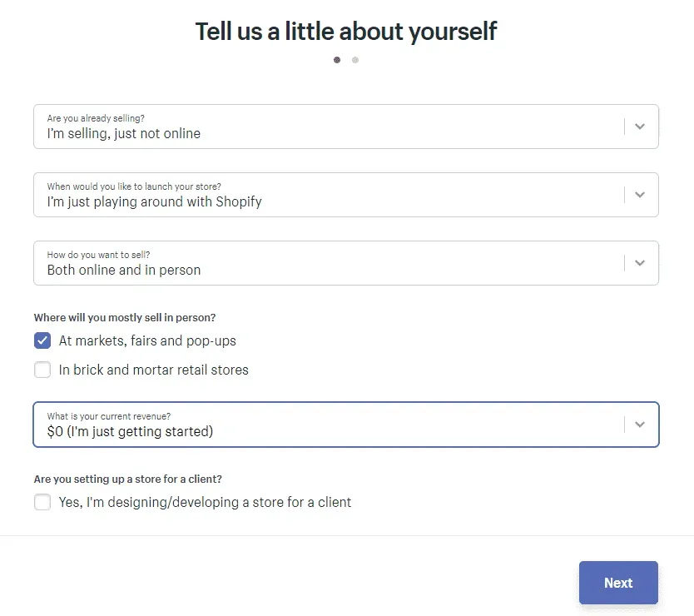Click the 'Both online and in person' value

point(123,269)
